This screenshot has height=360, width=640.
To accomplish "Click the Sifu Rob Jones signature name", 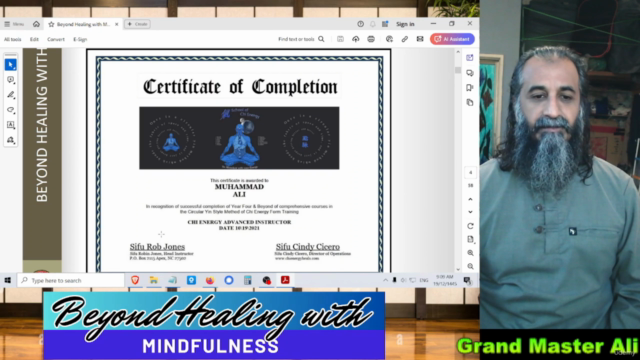I will click(x=157, y=247).
